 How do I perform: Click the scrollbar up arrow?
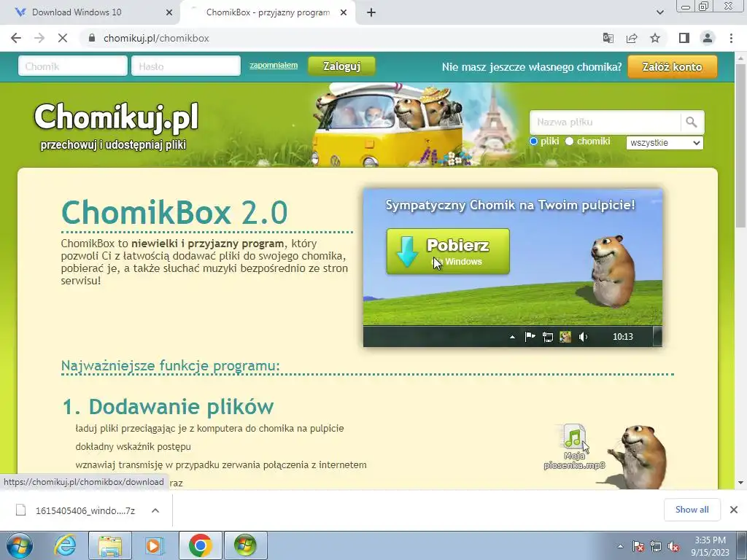click(741, 57)
